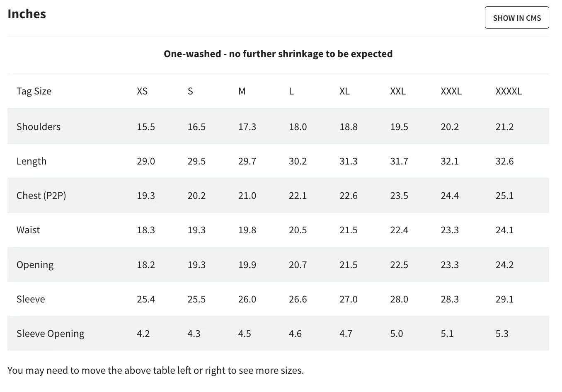Click the Chest (P2P) row label
Image resolution: width=562 pixels, height=392 pixels.
[41, 196]
